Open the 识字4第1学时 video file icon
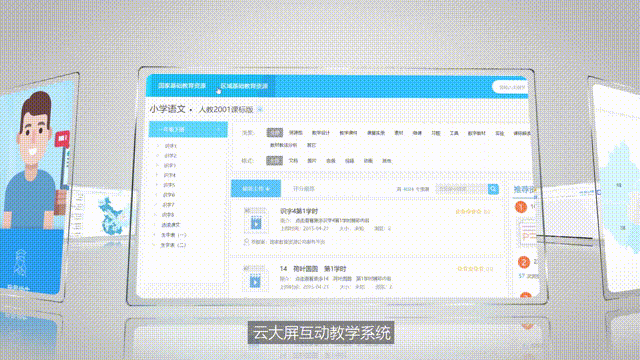The height and width of the screenshot is (360, 640). click(256, 222)
